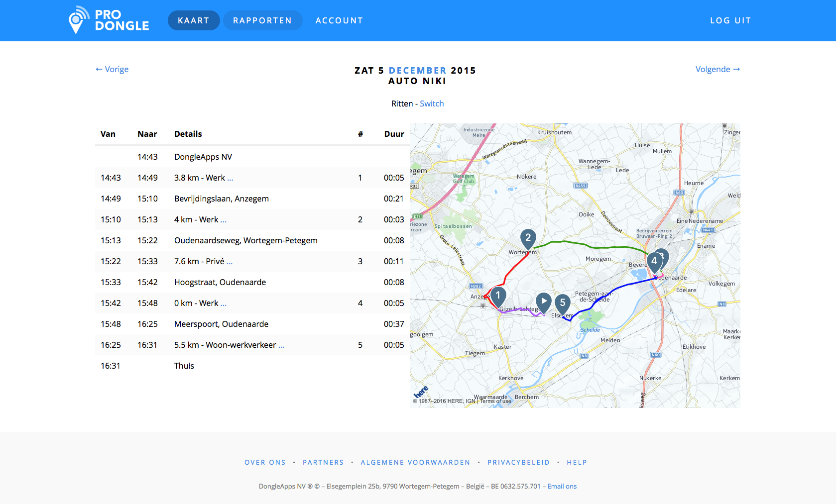Click the HERE maps logo
Screen dimensions: 836x504
coord(421,392)
